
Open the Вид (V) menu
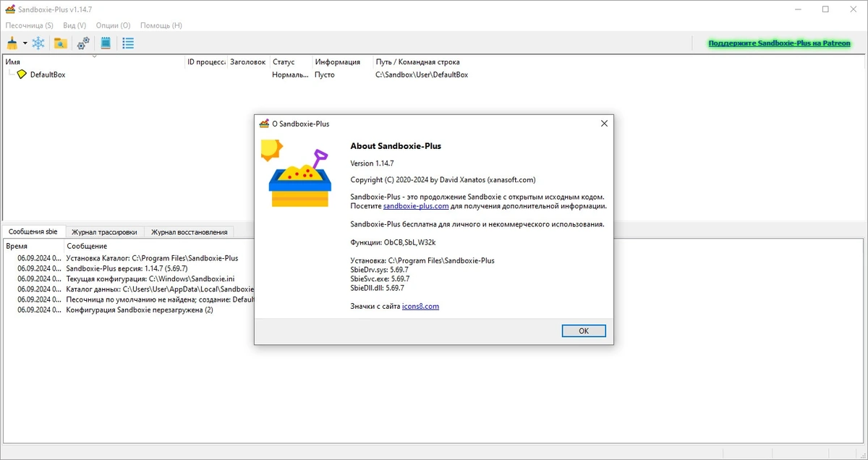(x=75, y=25)
